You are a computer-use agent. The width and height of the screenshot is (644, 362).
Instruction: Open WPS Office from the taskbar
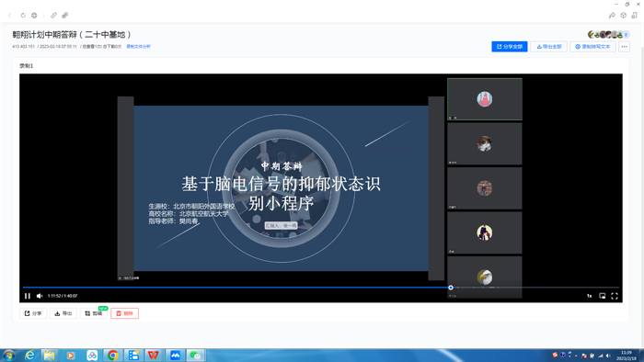tap(154, 355)
